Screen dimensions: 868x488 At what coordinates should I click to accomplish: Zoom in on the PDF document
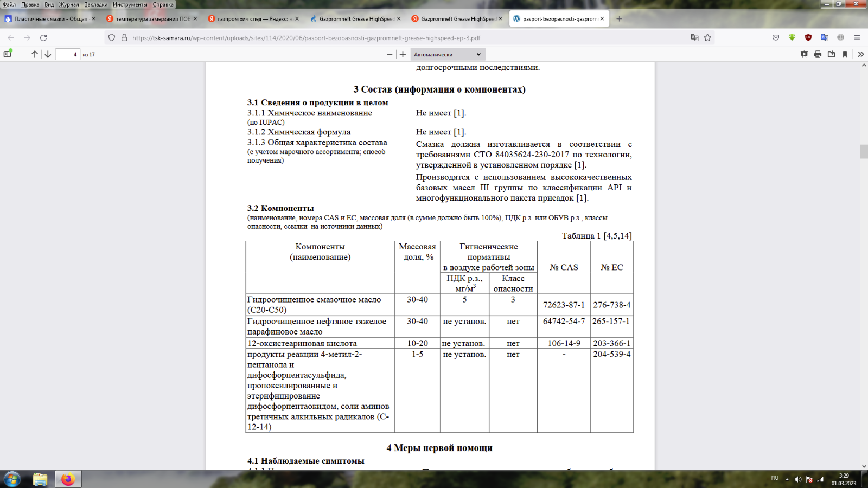[403, 54]
